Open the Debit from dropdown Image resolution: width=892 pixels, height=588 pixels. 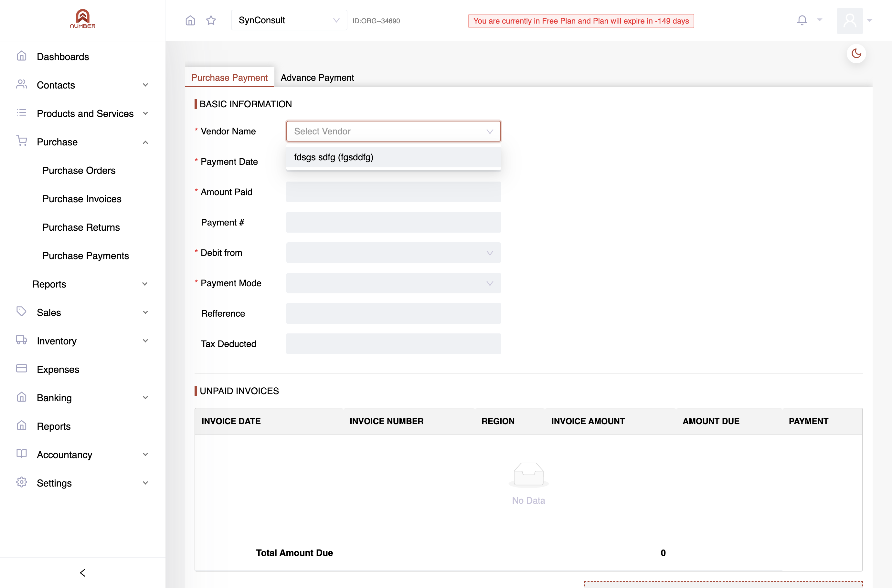pyautogui.click(x=393, y=253)
